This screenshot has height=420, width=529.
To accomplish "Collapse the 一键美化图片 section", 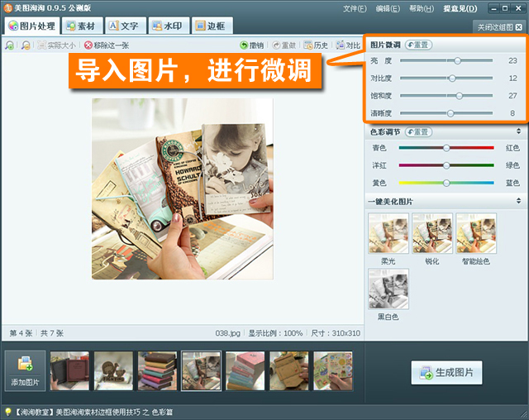I will point(518,201).
